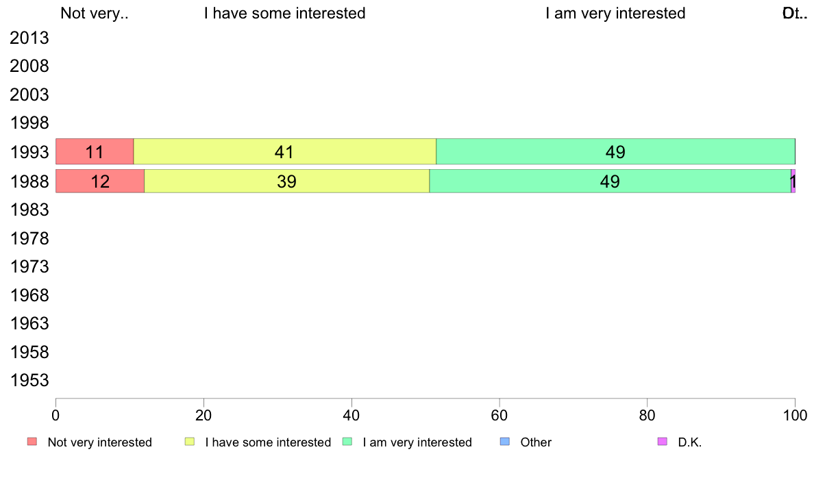Click the green I am very interested legend swatch

(347, 442)
